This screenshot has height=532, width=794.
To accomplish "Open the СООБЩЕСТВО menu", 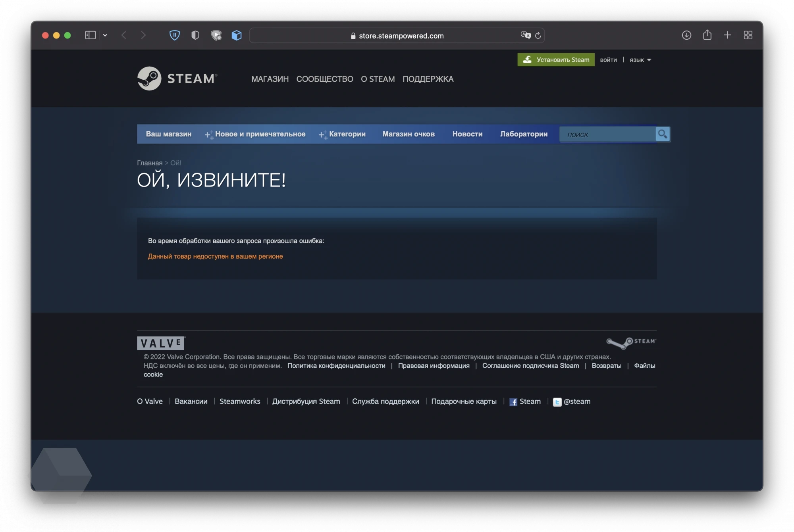I will (x=325, y=79).
